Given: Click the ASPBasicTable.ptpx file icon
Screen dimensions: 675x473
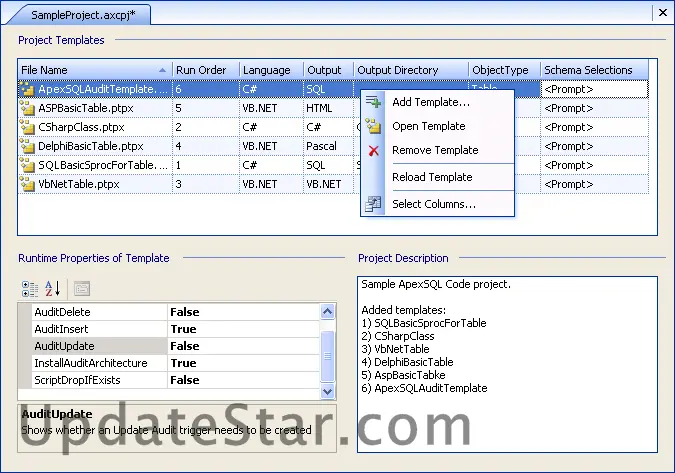Looking at the screenshot, I should 27,108.
